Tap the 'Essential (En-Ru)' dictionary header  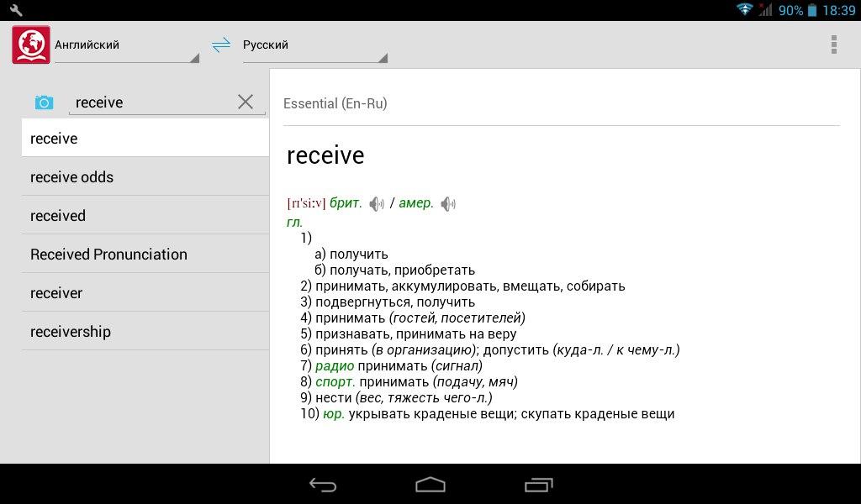335,104
